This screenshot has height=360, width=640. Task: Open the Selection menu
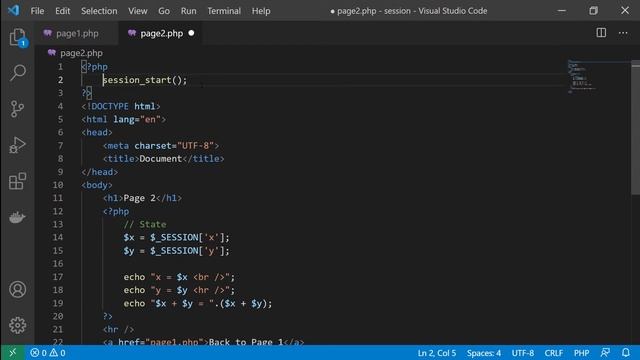click(x=99, y=11)
